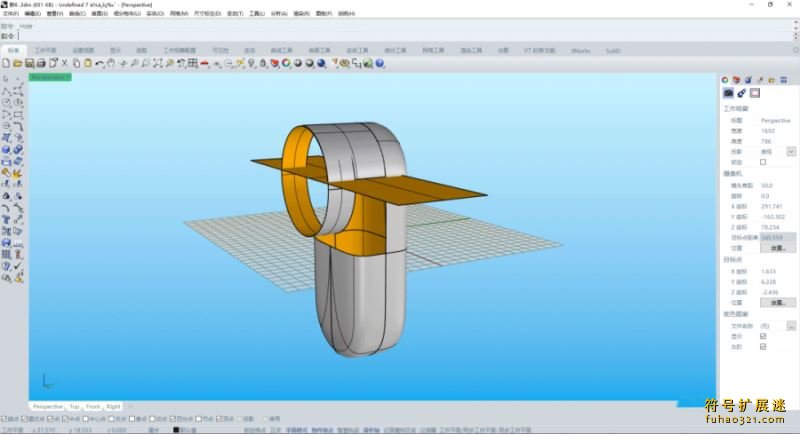The height and width of the screenshot is (434, 800).
Task: Select the Rectangle tool in left sidebar
Action: tap(18, 115)
